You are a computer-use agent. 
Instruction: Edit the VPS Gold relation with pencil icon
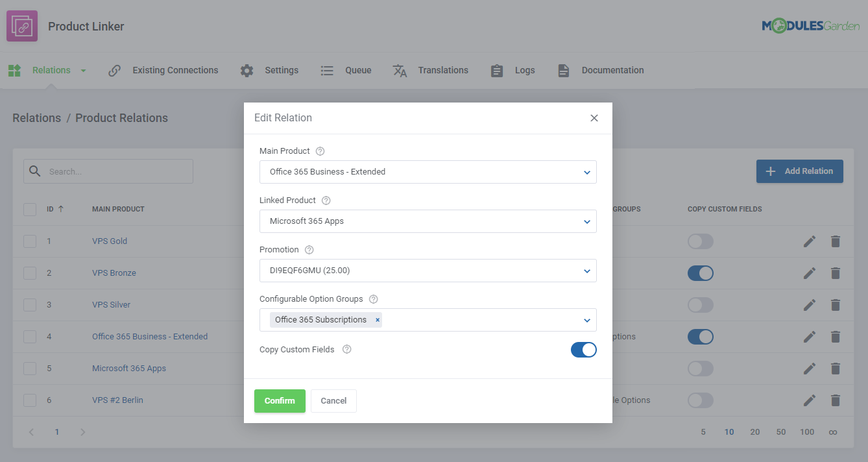click(x=809, y=241)
